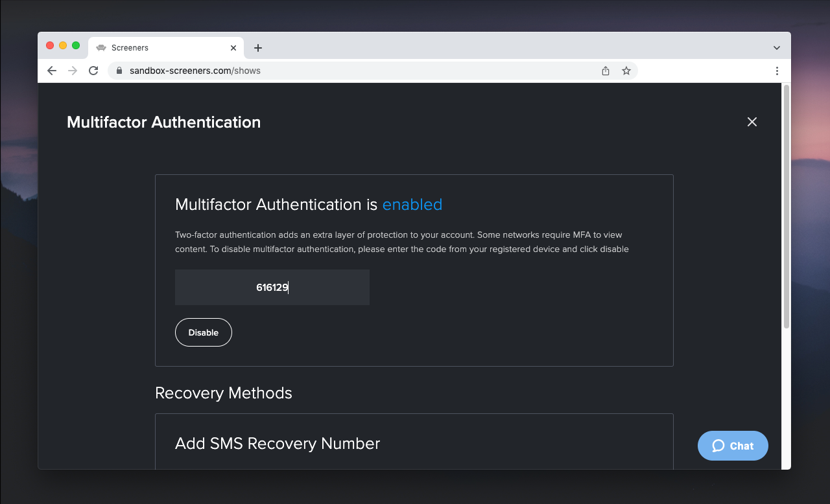Click the chat bubble icon on the Chat button
The width and height of the screenshot is (830, 504).
(720, 446)
